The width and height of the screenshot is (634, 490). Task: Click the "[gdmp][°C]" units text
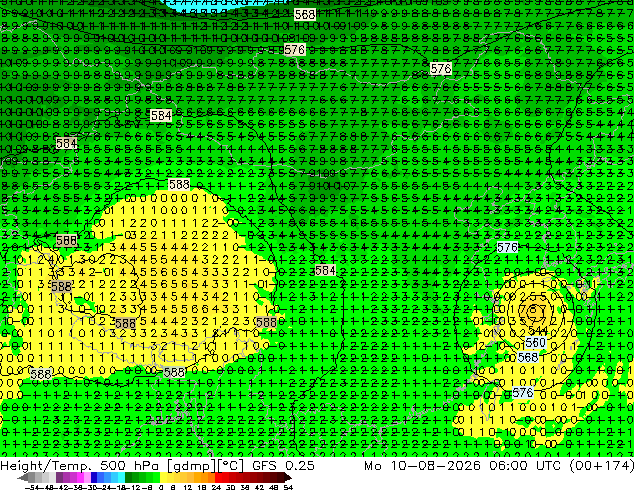point(206,465)
